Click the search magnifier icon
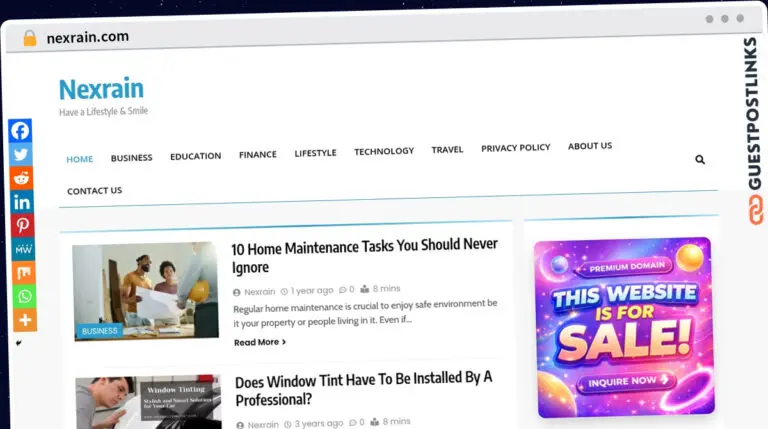Image resolution: width=768 pixels, height=429 pixels. [700, 160]
